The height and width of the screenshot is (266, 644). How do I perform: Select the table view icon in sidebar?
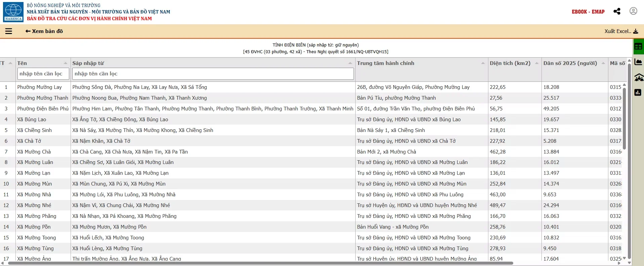click(638, 47)
